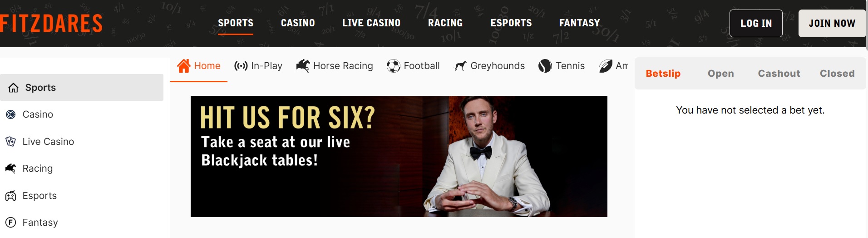Viewport: 868px width, 238px height.
Task: Select the In-Play live signal icon
Action: pyautogui.click(x=241, y=66)
